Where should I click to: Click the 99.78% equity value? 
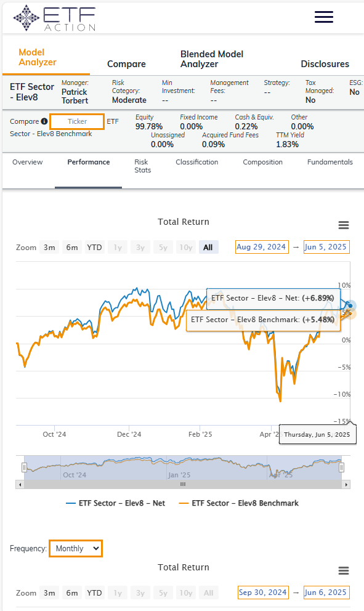coord(149,127)
